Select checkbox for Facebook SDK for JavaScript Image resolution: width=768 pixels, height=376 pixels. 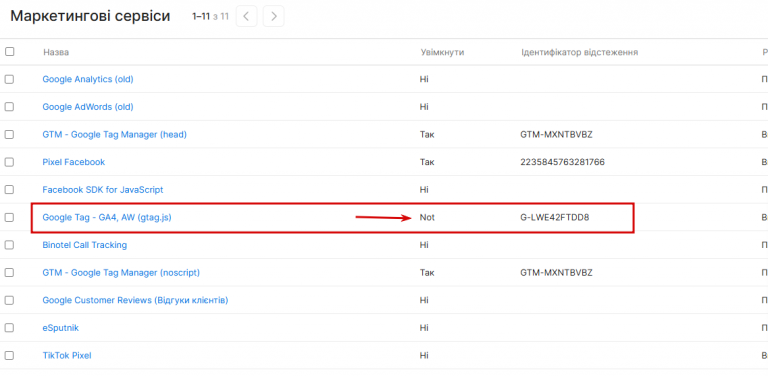click(10, 189)
